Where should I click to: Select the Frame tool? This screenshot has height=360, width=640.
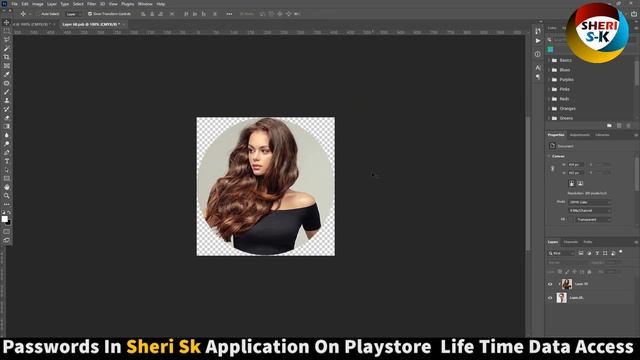(x=7, y=65)
